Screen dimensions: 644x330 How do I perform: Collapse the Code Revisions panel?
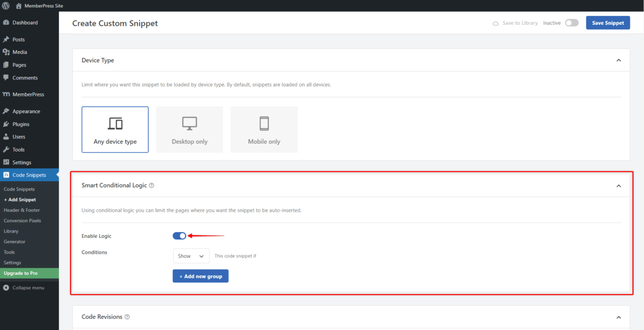(619, 317)
